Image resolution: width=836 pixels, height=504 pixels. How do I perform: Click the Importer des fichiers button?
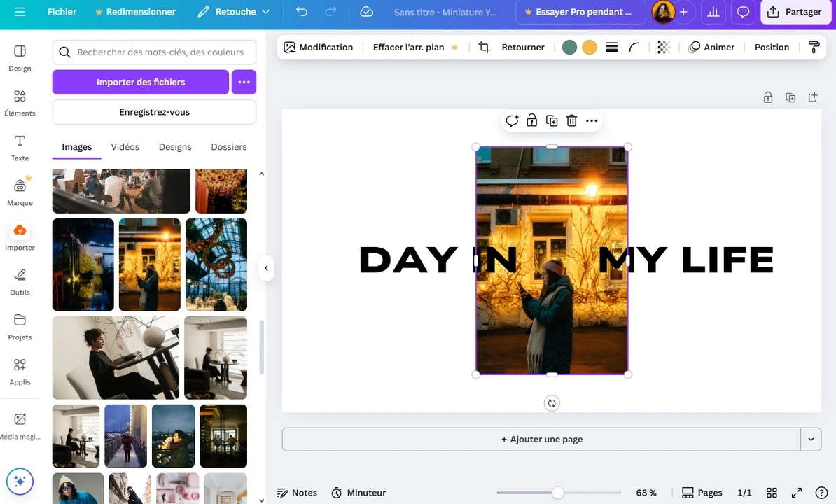point(140,82)
